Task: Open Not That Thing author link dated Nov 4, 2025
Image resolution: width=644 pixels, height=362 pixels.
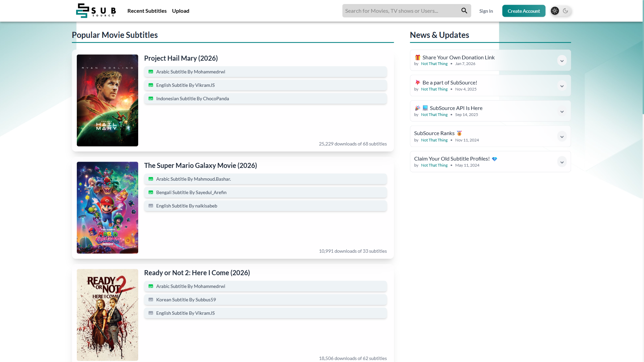Action: (434, 89)
